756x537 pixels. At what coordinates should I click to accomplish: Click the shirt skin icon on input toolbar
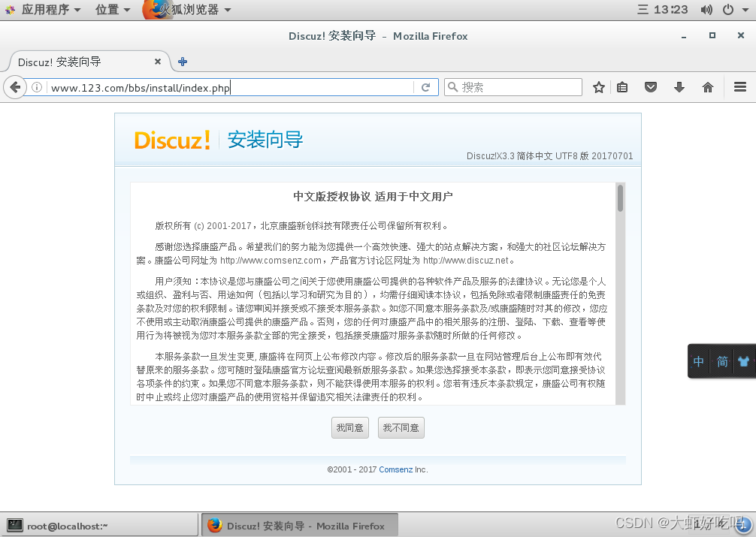[743, 361]
